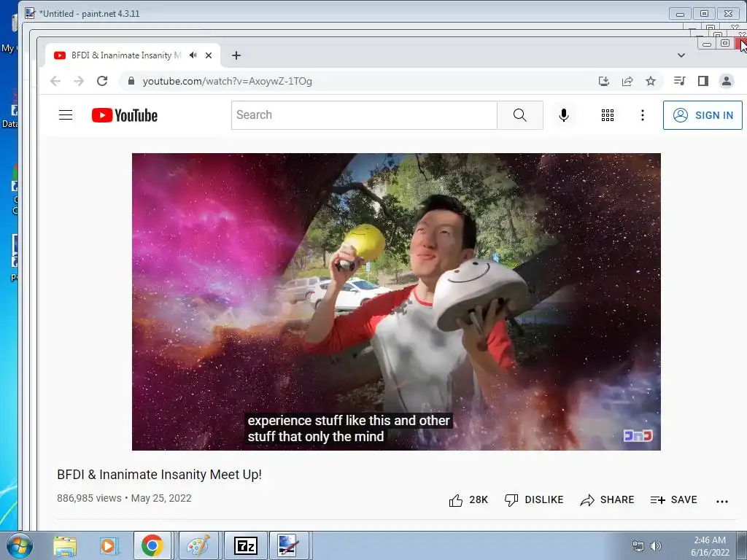Share this page icon in address bar

pyautogui.click(x=627, y=81)
